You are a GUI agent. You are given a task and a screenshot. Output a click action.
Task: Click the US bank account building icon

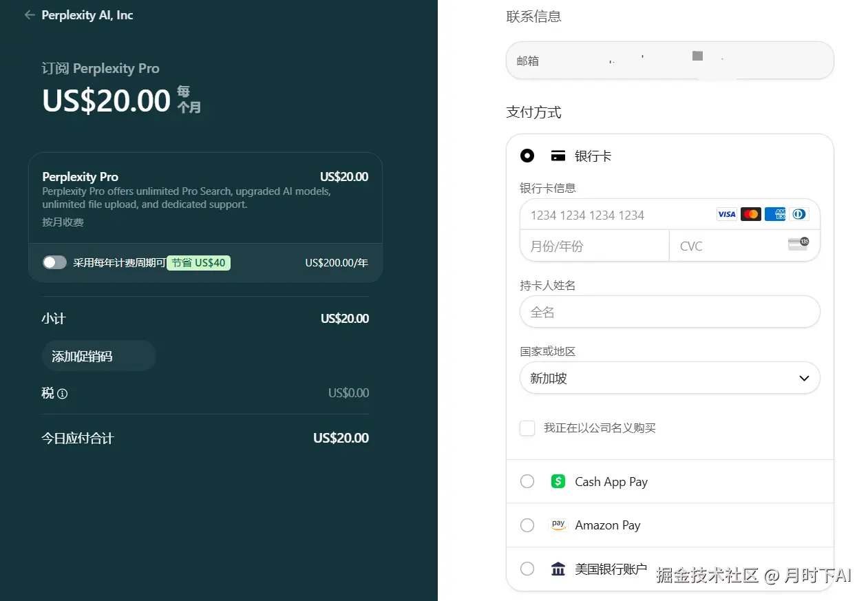point(558,569)
